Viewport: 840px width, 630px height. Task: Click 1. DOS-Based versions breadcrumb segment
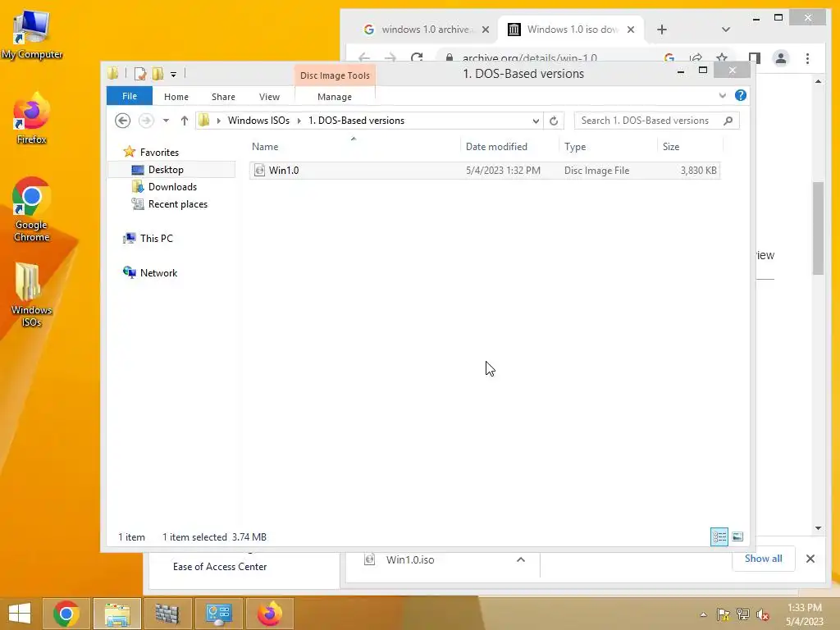356,121
